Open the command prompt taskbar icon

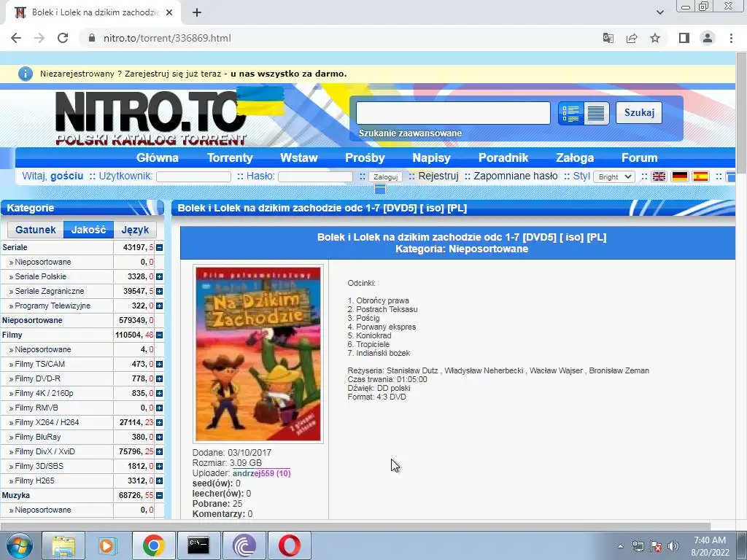[198, 545]
